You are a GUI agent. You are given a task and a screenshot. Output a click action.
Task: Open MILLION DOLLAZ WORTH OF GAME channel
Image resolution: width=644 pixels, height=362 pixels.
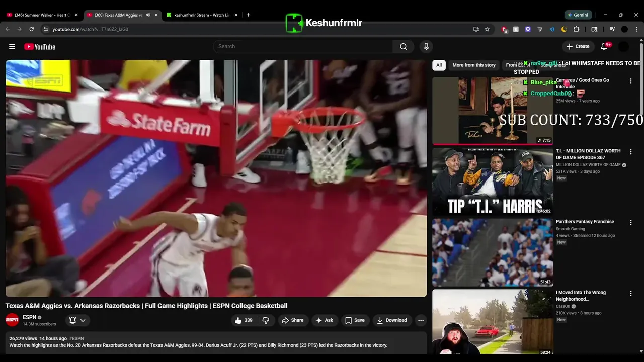point(588,165)
